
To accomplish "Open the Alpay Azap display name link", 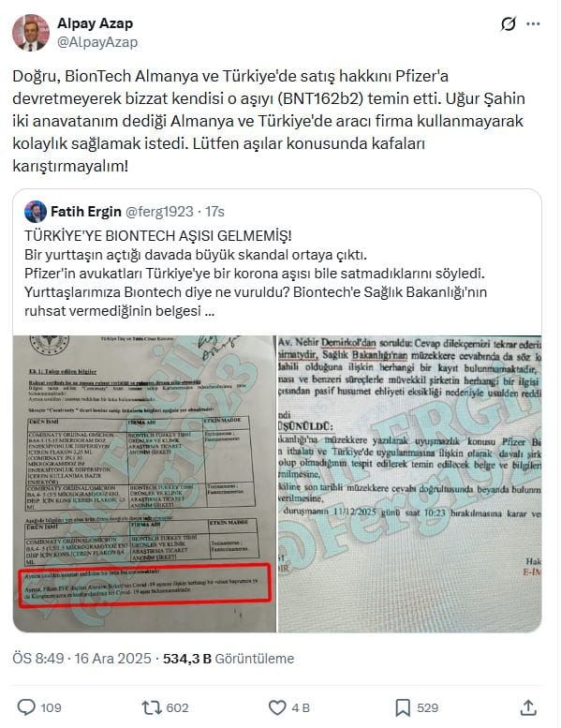I will click(x=96, y=23).
